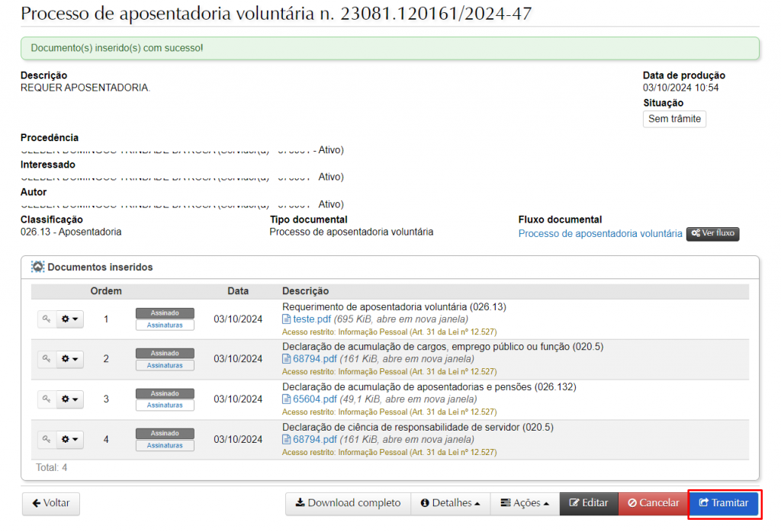Viewport: 781px width, 532px height.
Task: Click the red Cancelar button
Action: [x=653, y=503]
